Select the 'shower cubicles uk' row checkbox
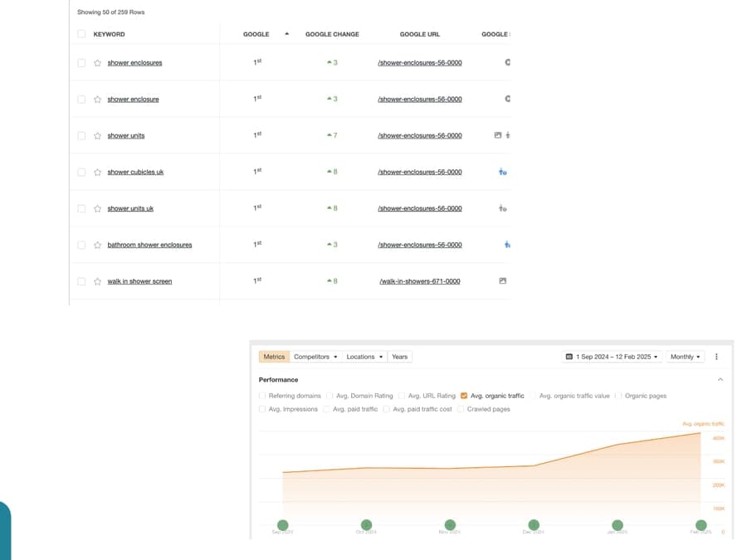Image resolution: width=747 pixels, height=560 pixels. [81, 173]
